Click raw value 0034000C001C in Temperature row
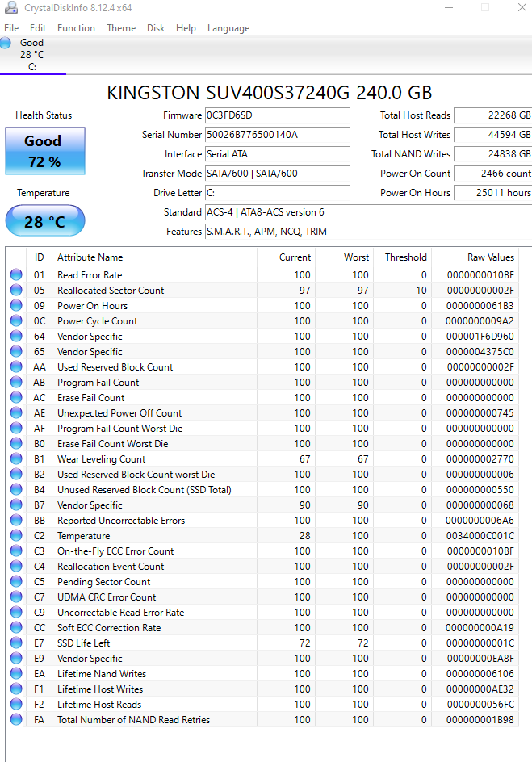 click(x=480, y=535)
